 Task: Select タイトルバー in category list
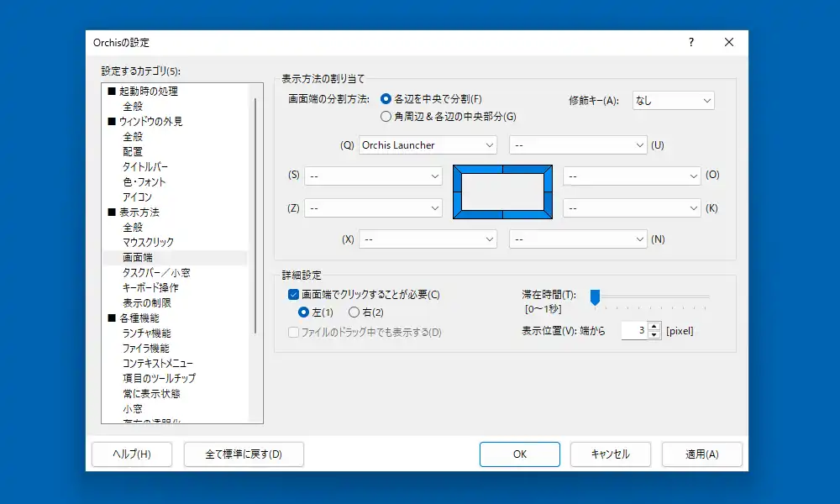(145, 166)
